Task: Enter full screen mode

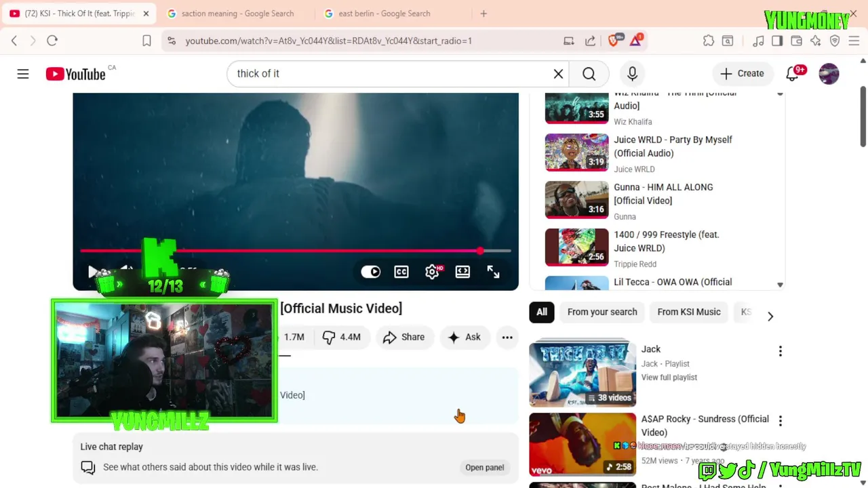Action: click(493, 272)
